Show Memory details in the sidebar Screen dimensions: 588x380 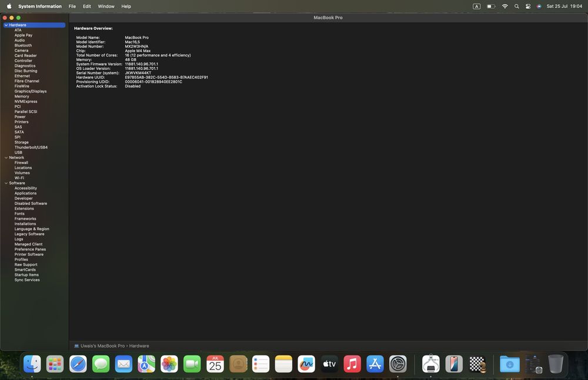tap(22, 96)
